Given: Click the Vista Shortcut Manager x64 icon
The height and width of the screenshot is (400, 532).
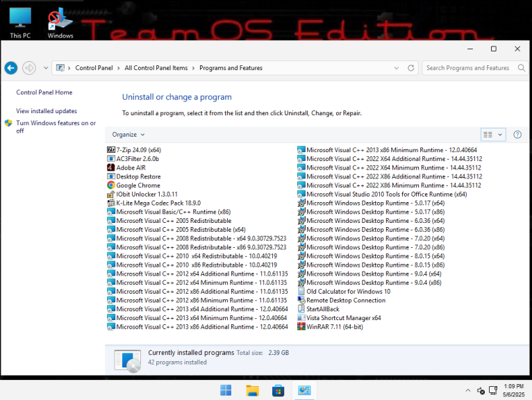Looking at the screenshot, I should click(301, 317).
